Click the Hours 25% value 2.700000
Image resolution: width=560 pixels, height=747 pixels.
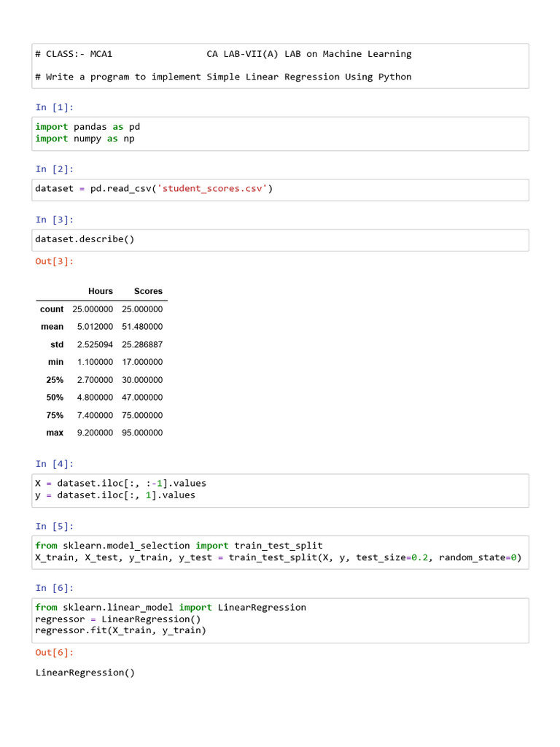96,380
